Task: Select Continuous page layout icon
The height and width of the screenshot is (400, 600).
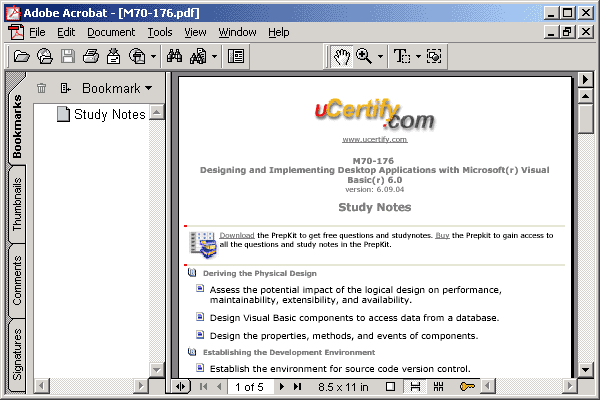Action: point(415,387)
